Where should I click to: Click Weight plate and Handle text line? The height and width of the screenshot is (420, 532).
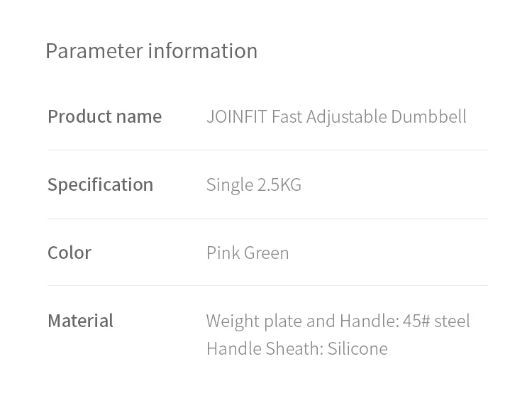(338, 321)
